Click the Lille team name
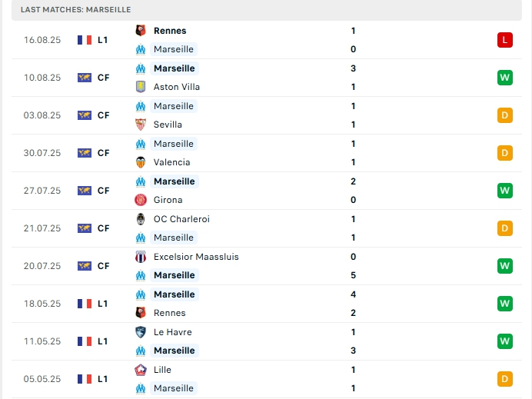Image resolution: width=532 pixels, height=399 pixels. [162, 370]
